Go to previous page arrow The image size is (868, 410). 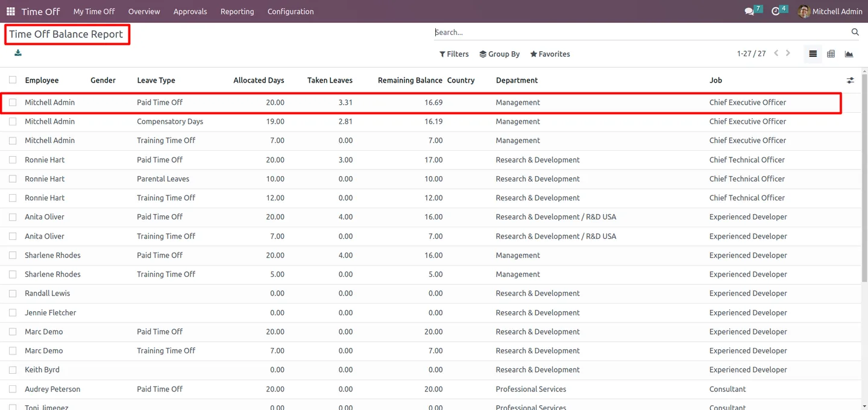pos(776,53)
